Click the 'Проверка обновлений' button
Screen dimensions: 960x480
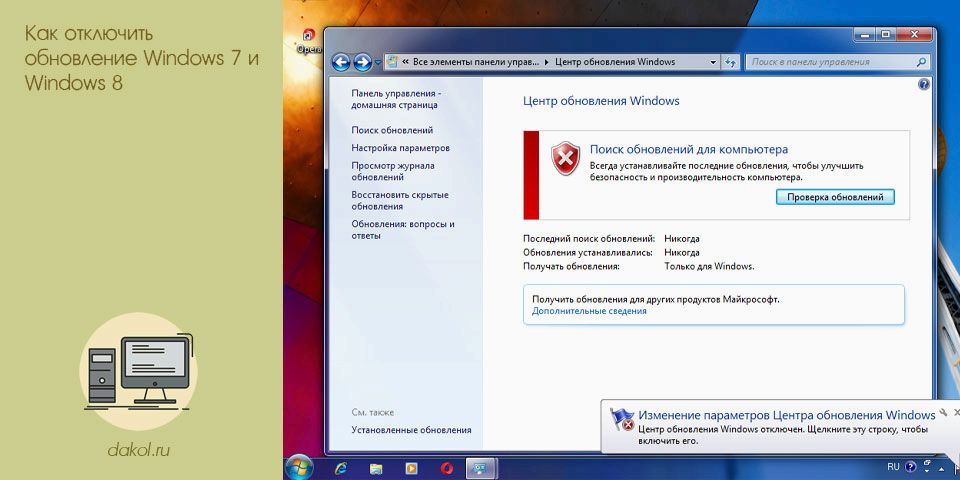835,197
